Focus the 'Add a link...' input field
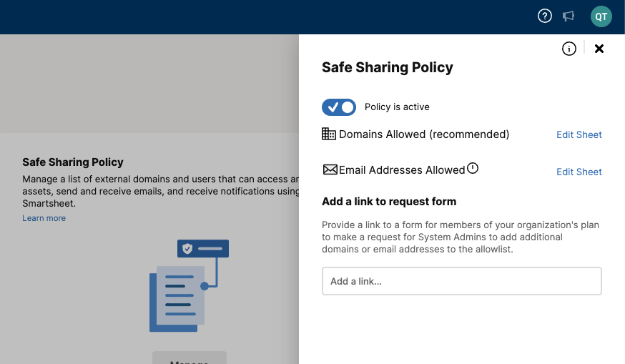The height and width of the screenshot is (364, 625). [x=461, y=281]
